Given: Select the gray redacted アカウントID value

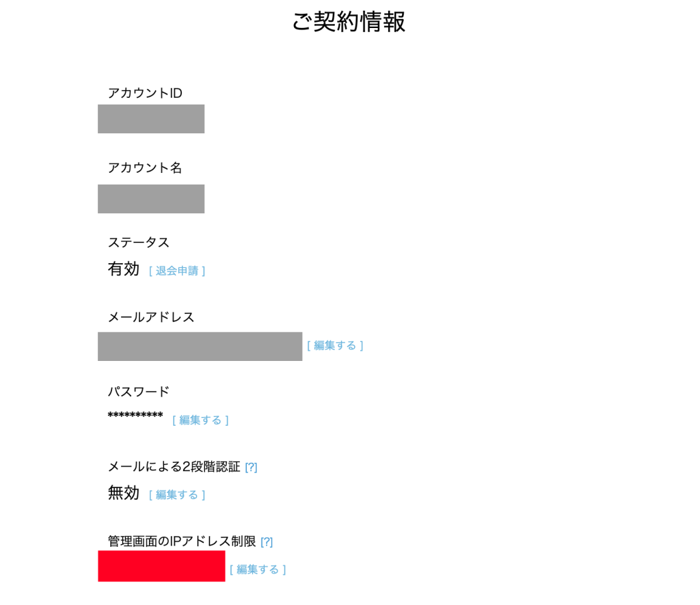Looking at the screenshot, I should pos(151,119).
